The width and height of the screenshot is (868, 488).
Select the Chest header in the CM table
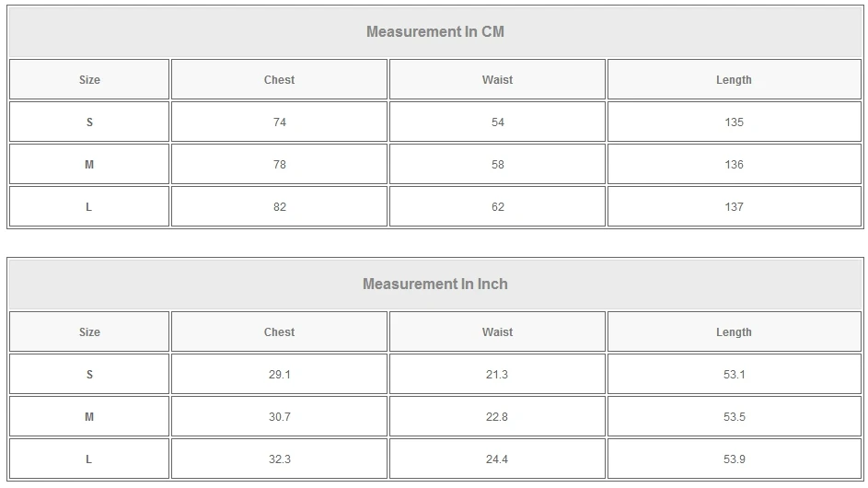click(x=279, y=80)
